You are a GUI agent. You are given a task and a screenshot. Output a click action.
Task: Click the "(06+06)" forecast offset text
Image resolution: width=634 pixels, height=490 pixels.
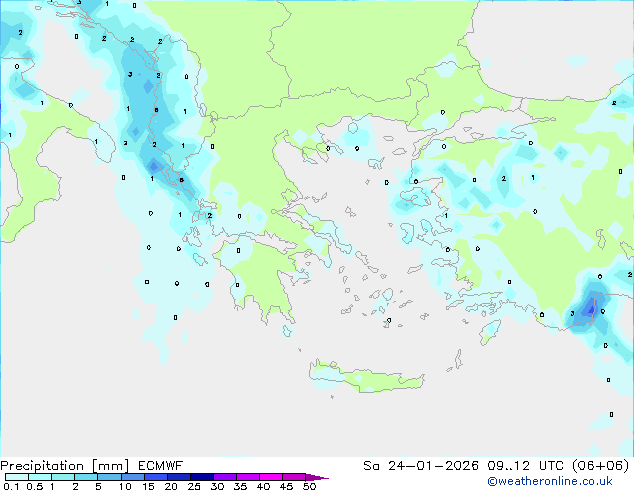pyautogui.click(x=601, y=466)
